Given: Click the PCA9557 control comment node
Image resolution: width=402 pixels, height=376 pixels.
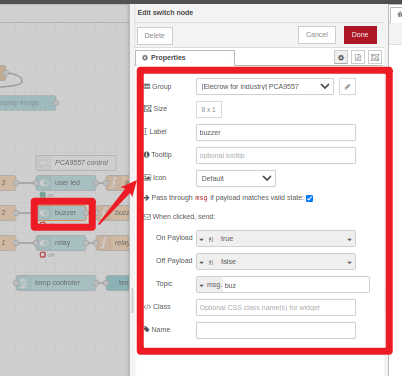Looking at the screenshot, I should 76,163.
